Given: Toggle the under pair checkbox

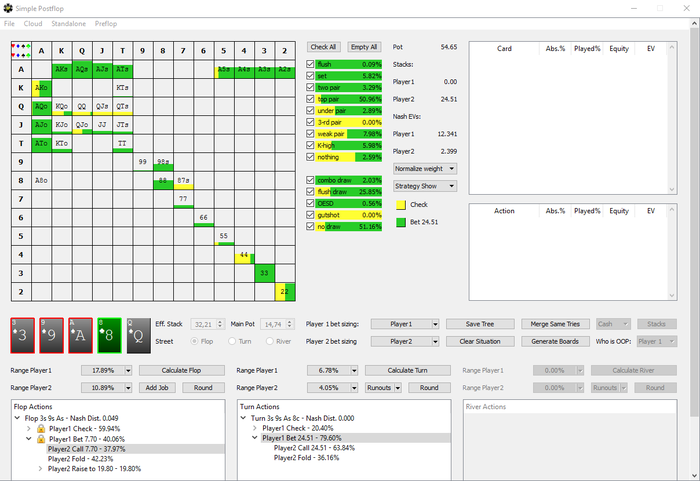Looking at the screenshot, I should (x=310, y=111).
